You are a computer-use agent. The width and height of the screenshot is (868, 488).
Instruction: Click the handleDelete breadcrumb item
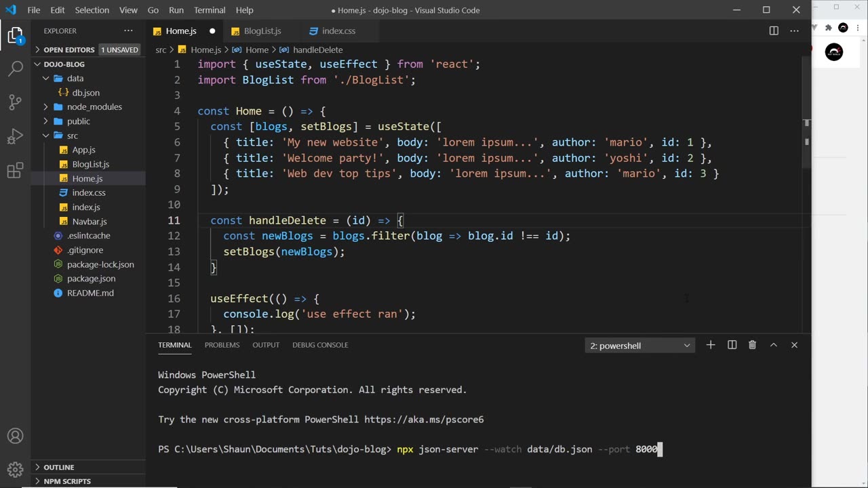pyautogui.click(x=317, y=49)
